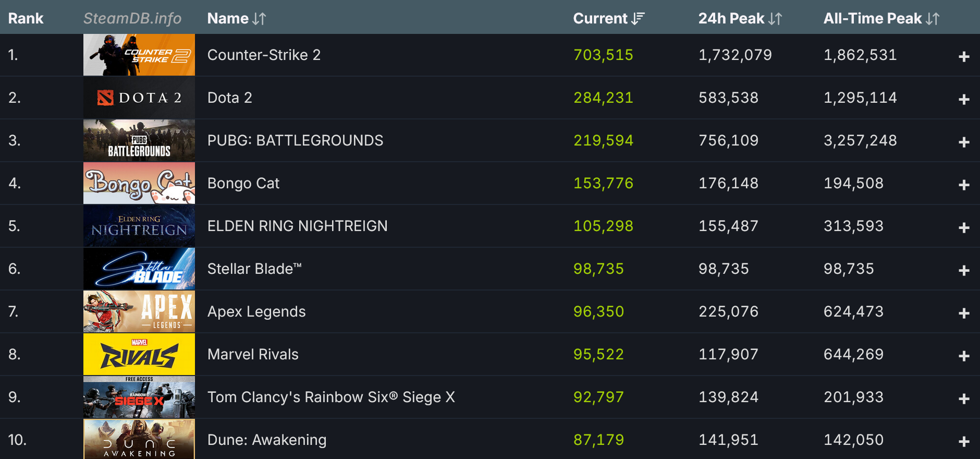
Task: Open the Dota 2 name link
Action: pyautogui.click(x=230, y=98)
